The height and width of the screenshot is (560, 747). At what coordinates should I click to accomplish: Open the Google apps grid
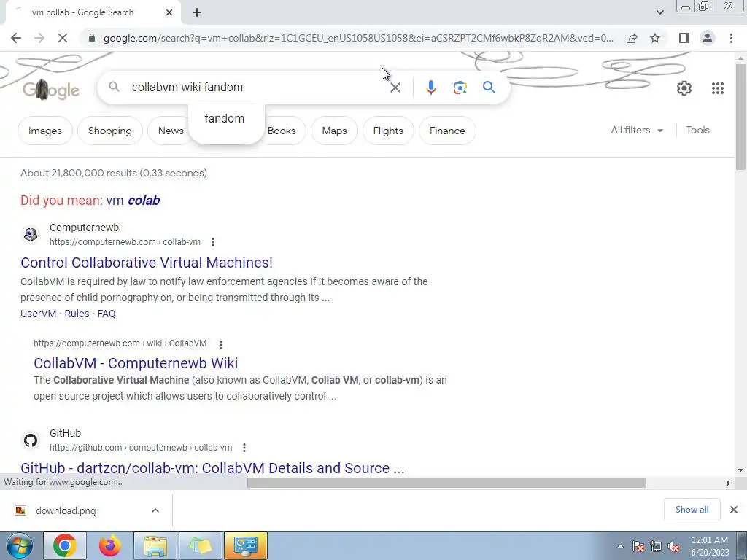pos(718,88)
